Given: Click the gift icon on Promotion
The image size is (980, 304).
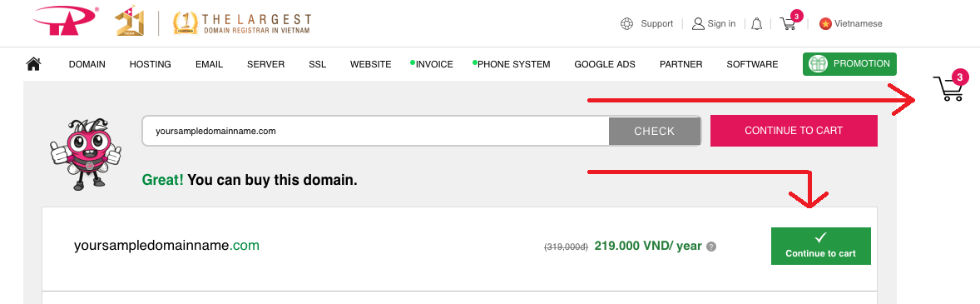Looking at the screenshot, I should tap(818, 64).
